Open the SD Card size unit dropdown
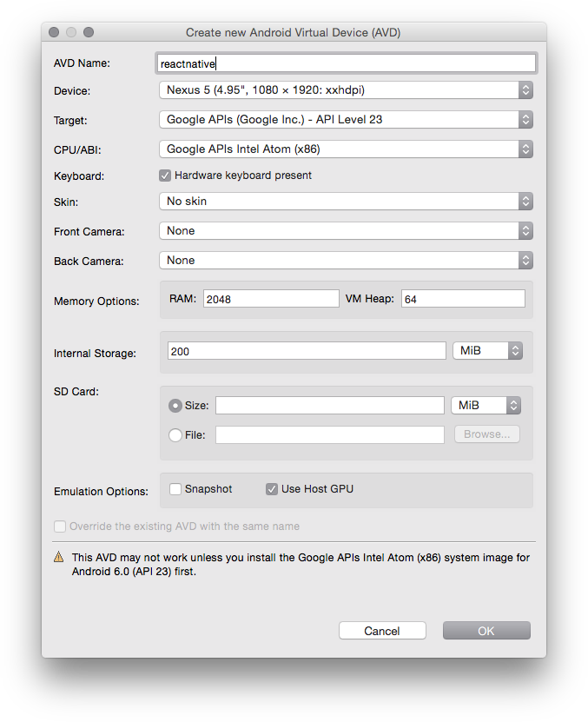588x722 pixels. coord(487,406)
